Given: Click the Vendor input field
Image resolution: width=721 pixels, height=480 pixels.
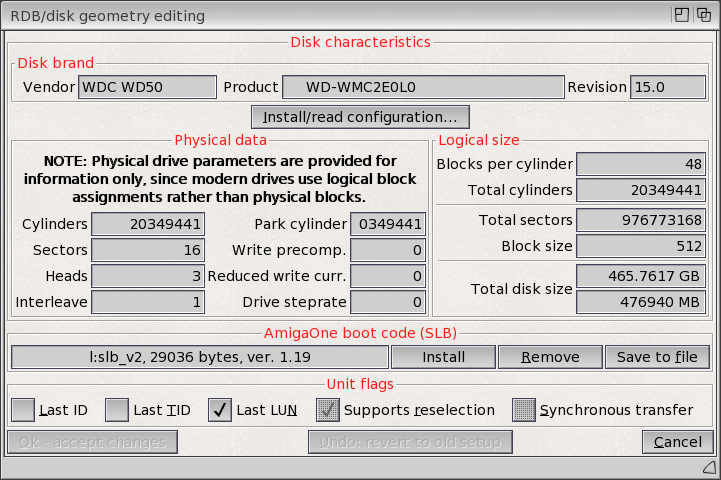Looking at the screenshot, I should tap(147, 87).
